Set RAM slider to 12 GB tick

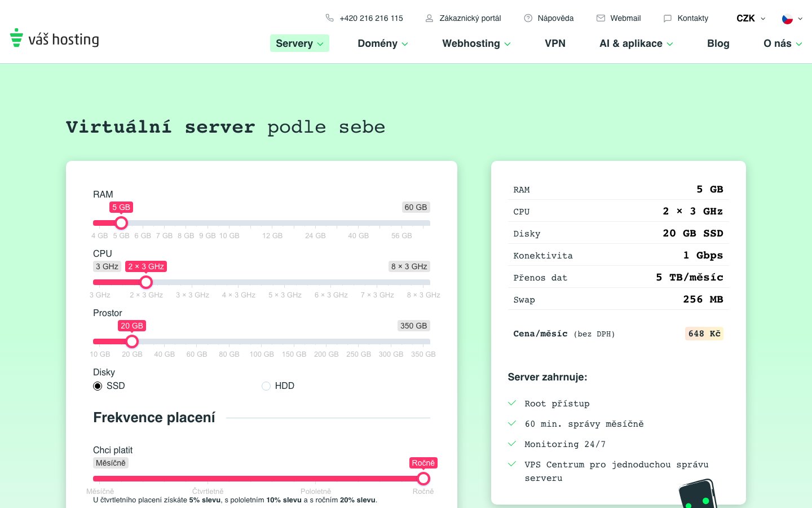pyautogui.click(x=272, y=235)
